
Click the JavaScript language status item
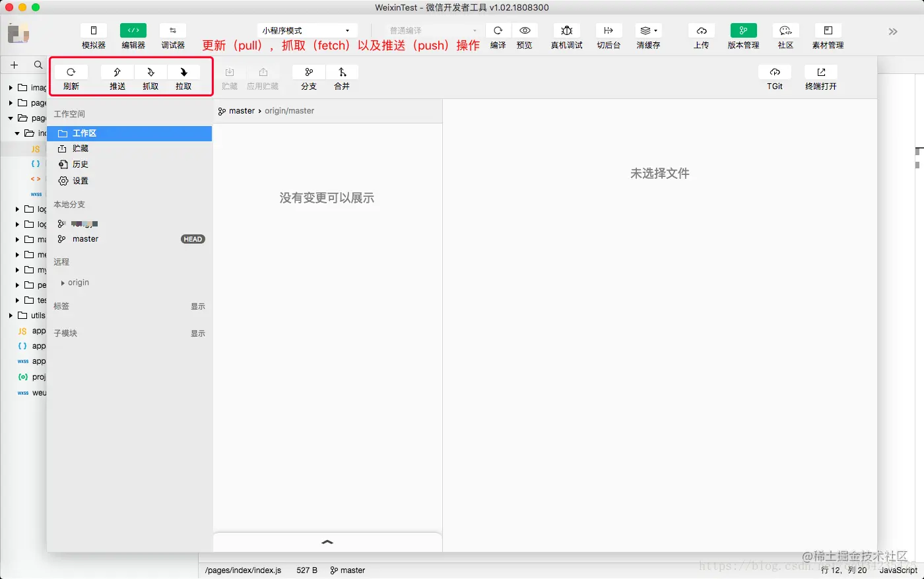coord(898,570)
